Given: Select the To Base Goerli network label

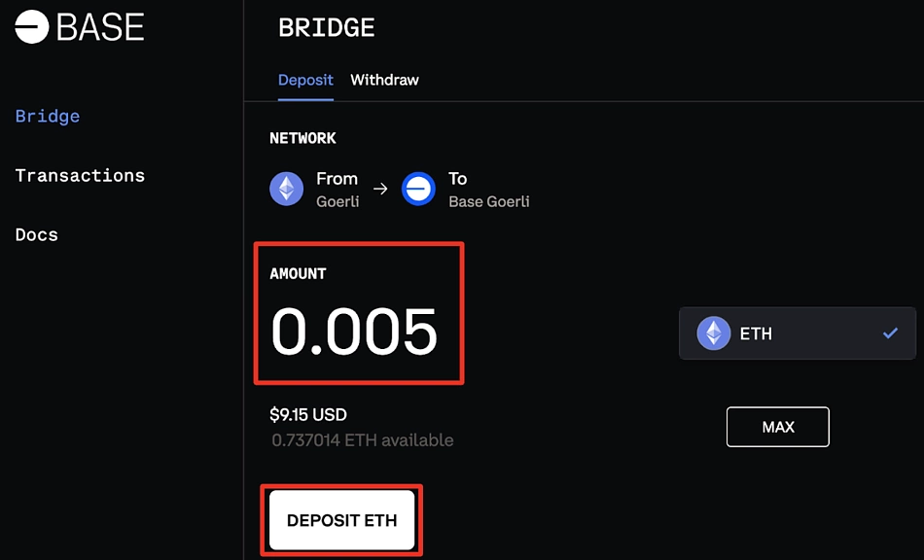Looking at the screenshot, I should pos(489,190).
